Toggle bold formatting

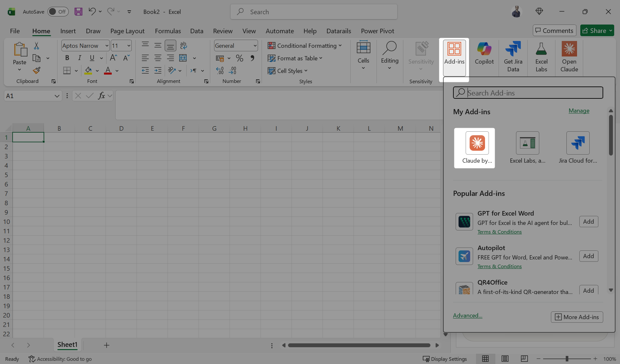coord(67,58)
